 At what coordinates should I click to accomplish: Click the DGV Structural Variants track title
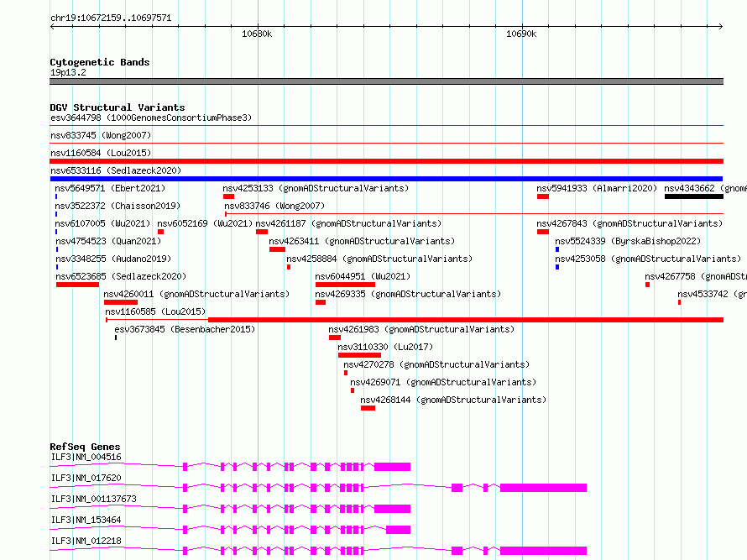click(118, 107)
